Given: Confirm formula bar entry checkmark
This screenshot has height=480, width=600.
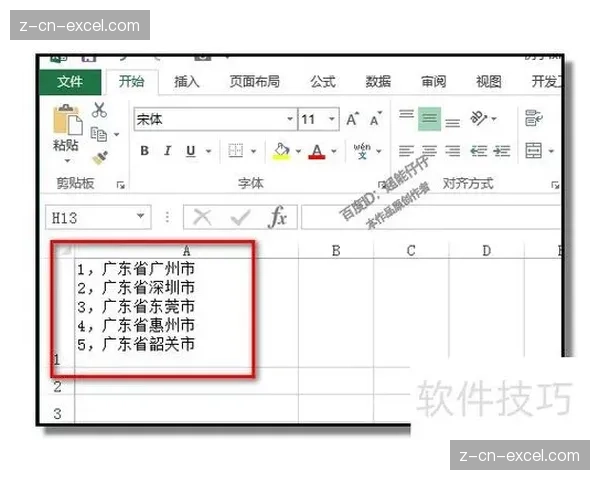Looking at the screenshot, I should point(240,217).
